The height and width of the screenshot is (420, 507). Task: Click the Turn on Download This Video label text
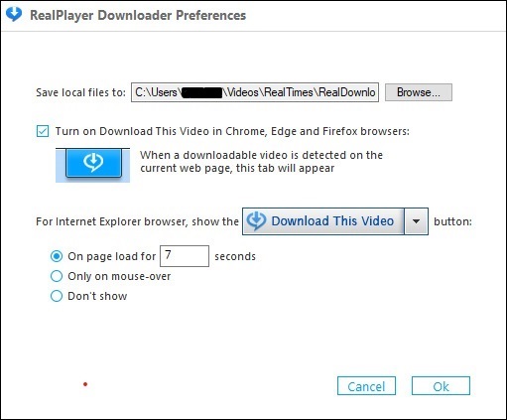point(232,131)
